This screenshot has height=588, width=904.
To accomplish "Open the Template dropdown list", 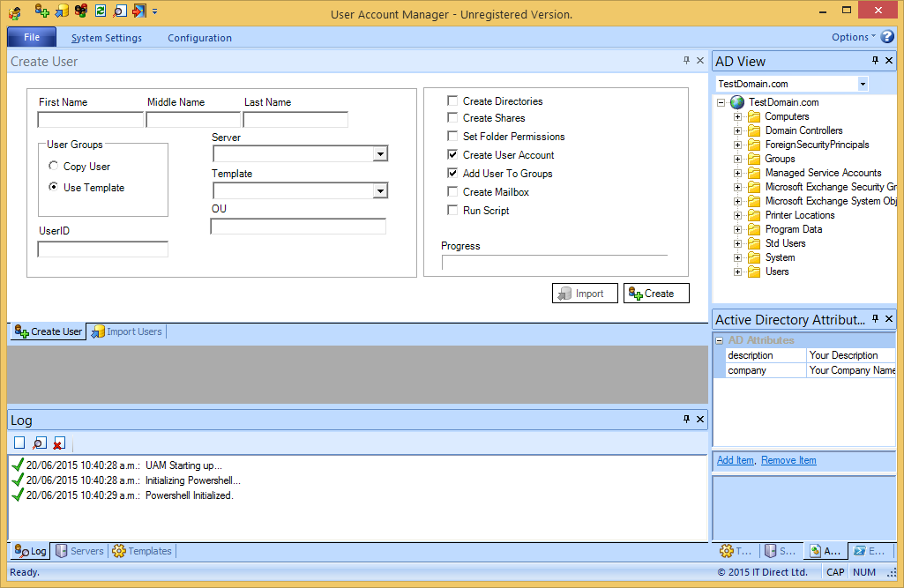I will (x=379, y=190).
